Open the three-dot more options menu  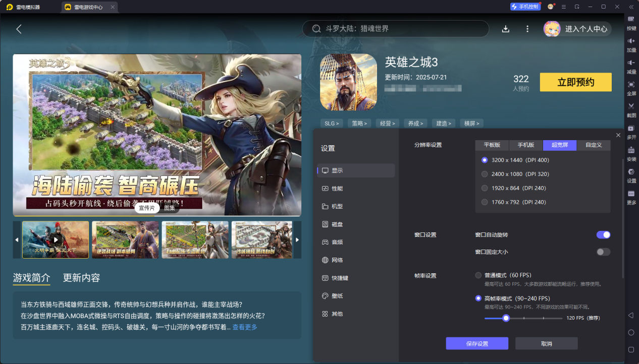click(x=527, y=29)
